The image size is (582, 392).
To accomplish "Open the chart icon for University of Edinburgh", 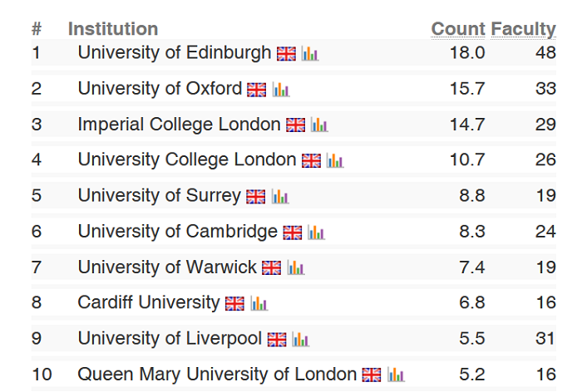I will [x=310, y=54].
